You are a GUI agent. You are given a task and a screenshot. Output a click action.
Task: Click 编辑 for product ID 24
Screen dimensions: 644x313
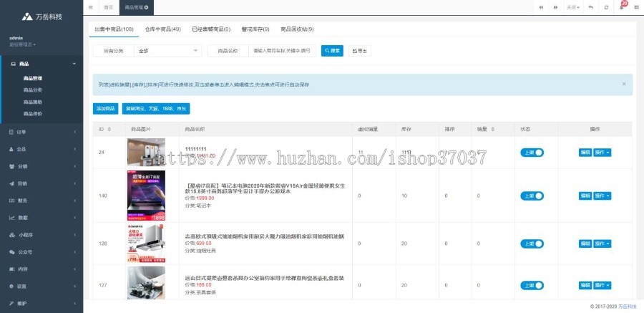(585, 153)
